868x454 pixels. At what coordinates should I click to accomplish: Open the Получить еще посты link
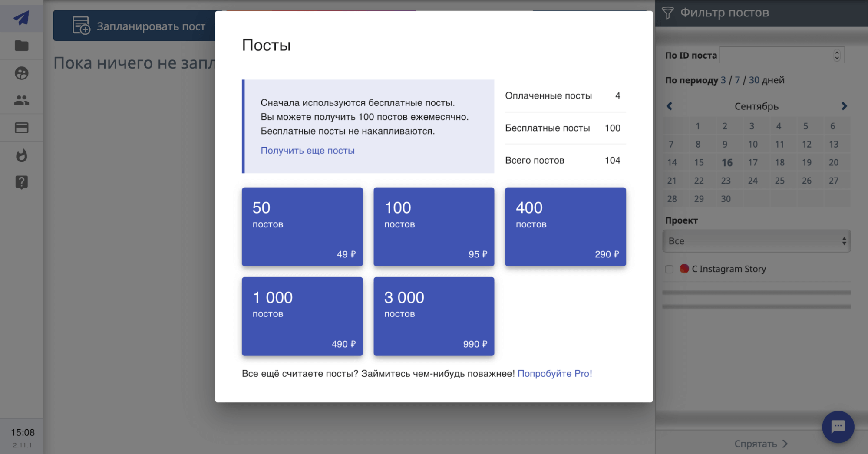coord(307,150)
